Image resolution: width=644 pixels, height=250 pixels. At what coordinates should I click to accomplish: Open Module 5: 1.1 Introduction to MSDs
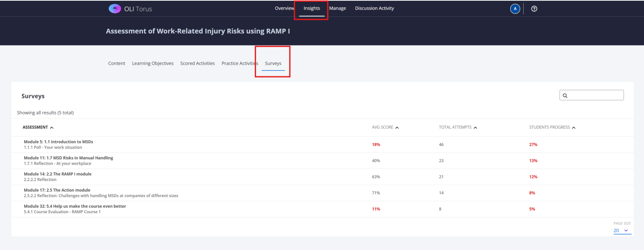(x=58, y=142)
